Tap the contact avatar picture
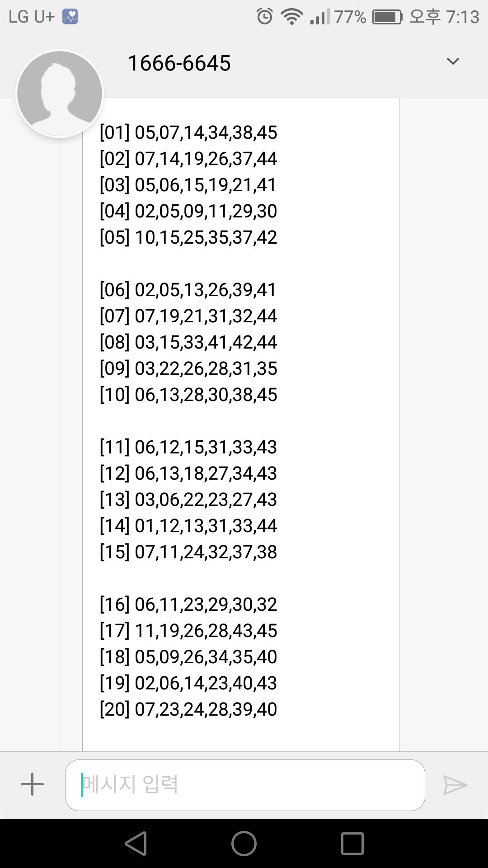The height and width of the screenshot is (868, 488). coord(60,94)
